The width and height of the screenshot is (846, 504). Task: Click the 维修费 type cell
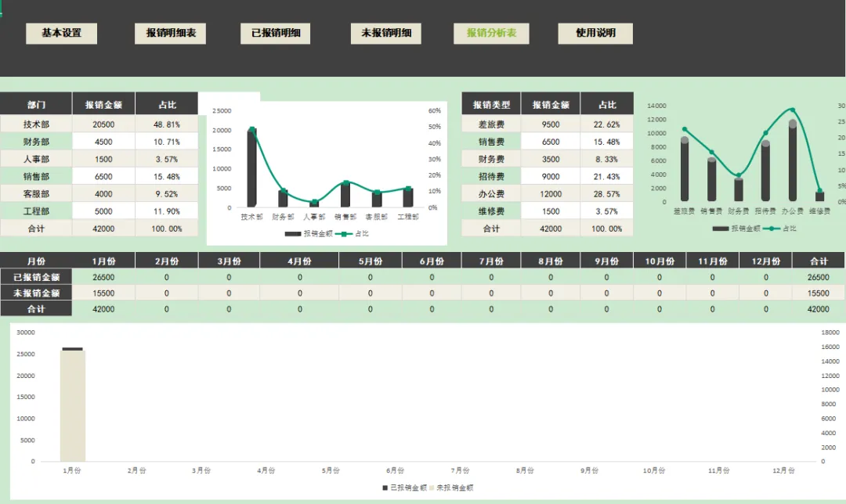[x=491, y=211]
